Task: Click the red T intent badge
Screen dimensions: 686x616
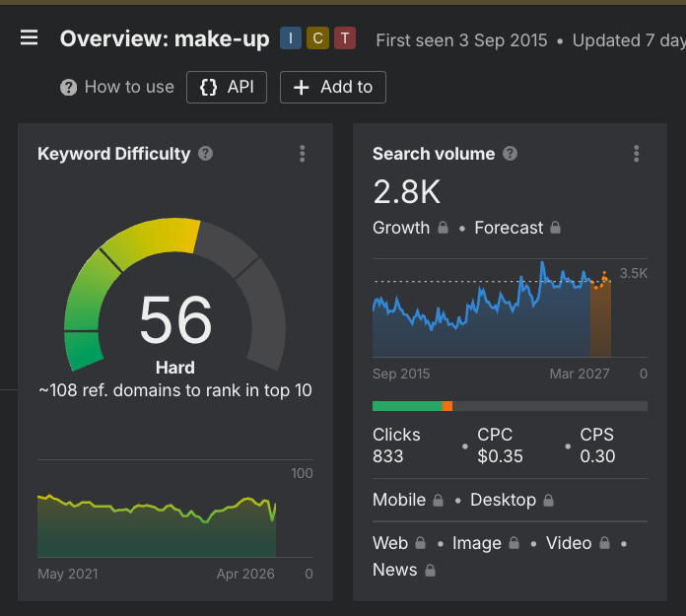Action: pos(345,38)
